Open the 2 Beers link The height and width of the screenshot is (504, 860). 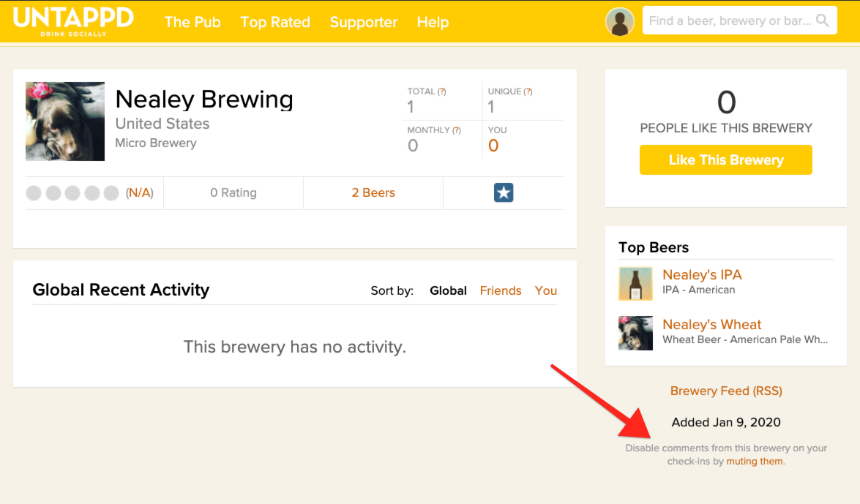coord(373,192)
